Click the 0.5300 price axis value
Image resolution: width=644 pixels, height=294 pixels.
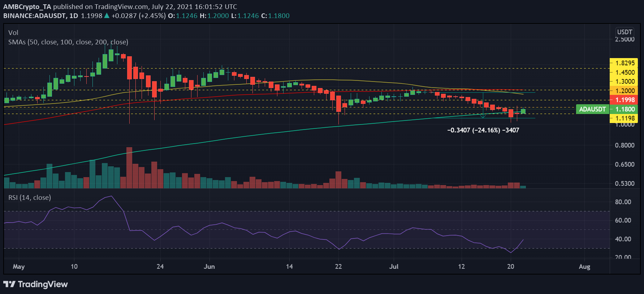tap(624, 184)
